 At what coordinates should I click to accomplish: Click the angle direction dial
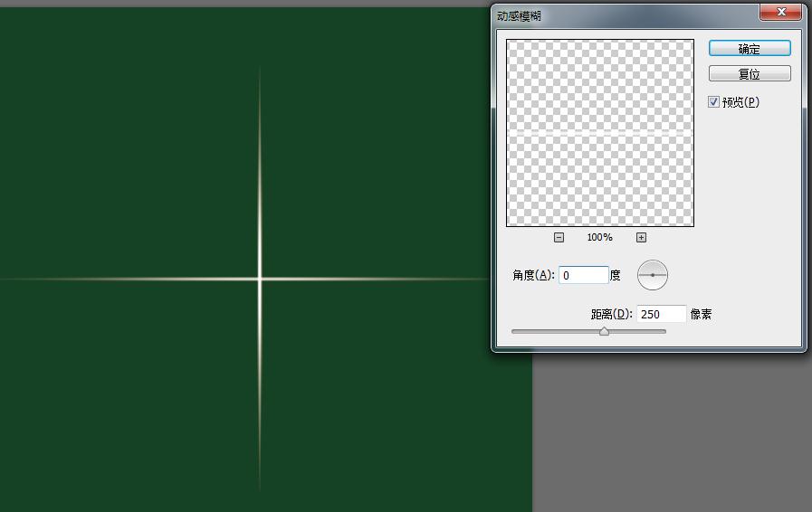point(652,275)
